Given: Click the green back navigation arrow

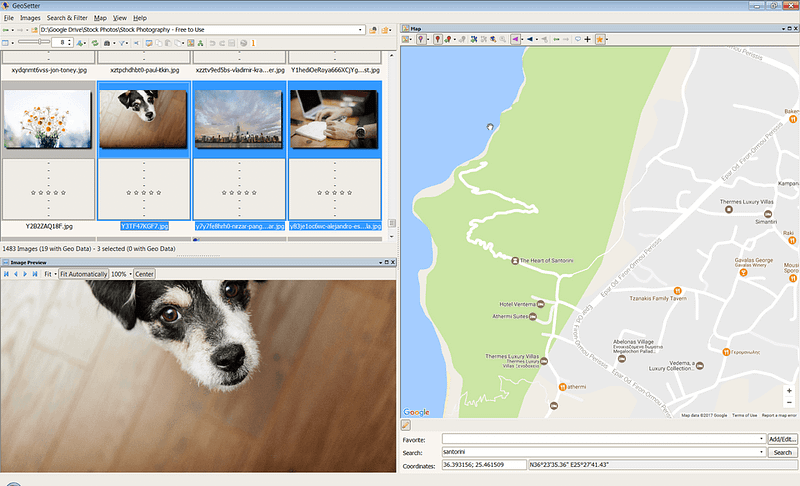Looking at the screenshot, I should coord(6,30).
